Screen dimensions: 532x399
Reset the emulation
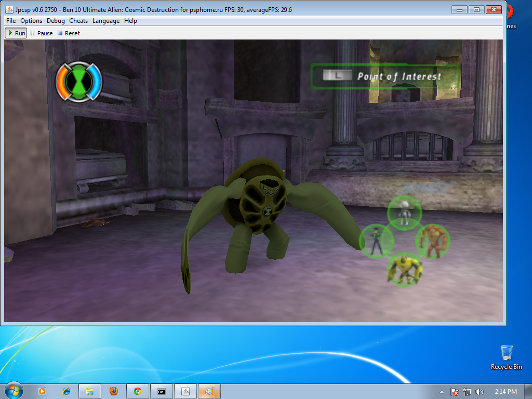click(x=69, y=33)
